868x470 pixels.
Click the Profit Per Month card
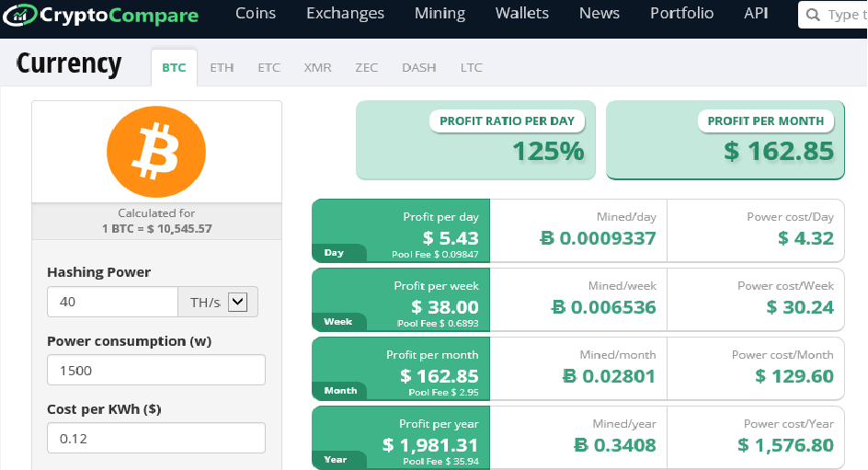click(x=725, y=140)
